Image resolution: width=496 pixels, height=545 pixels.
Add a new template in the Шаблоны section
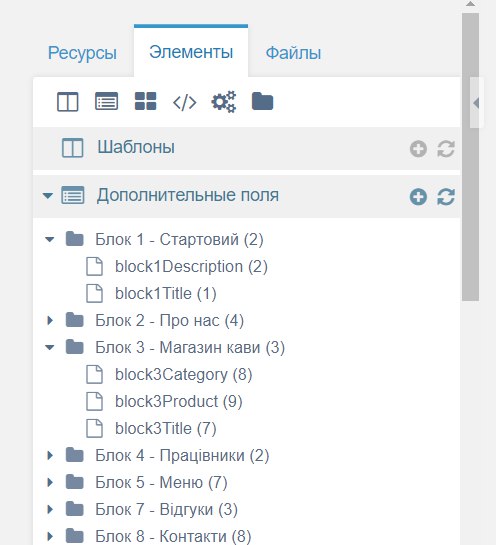[x=418, y=149]
